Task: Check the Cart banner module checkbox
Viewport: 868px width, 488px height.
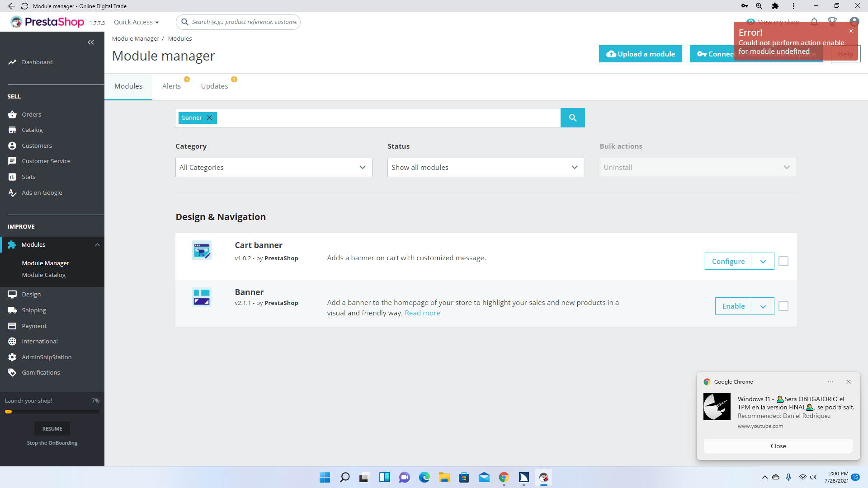Action: [x=783, y=261]
